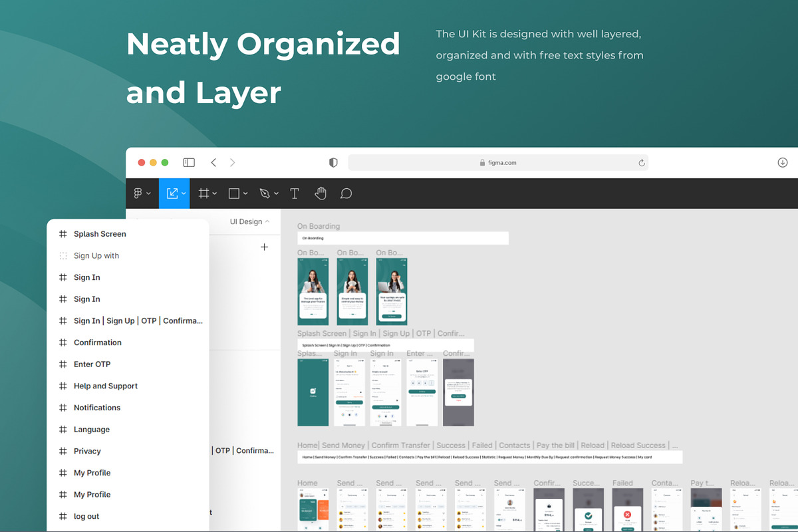
Task: Click frame icon beside Confirmation layer
Action: (x=63, y=342)
